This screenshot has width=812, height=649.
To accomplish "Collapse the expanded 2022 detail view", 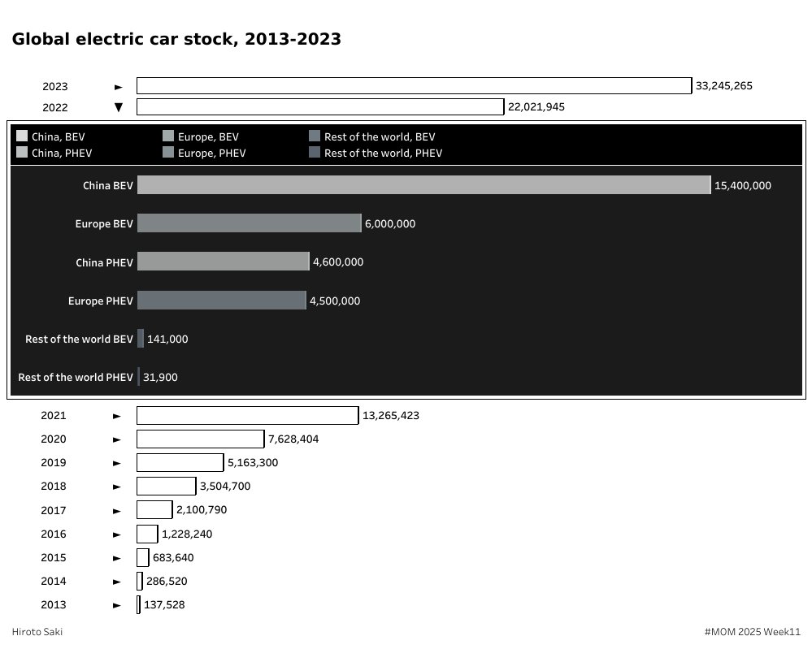I will [119, 106].
